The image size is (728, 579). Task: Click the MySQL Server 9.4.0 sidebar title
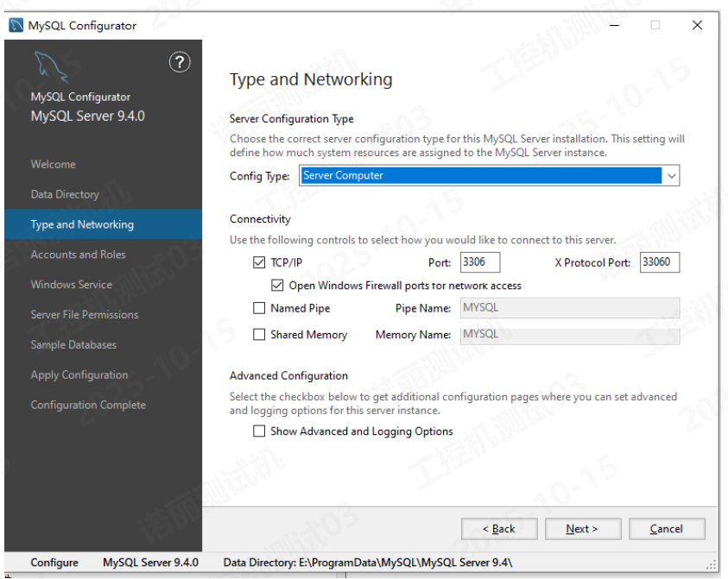coord(88,116)
